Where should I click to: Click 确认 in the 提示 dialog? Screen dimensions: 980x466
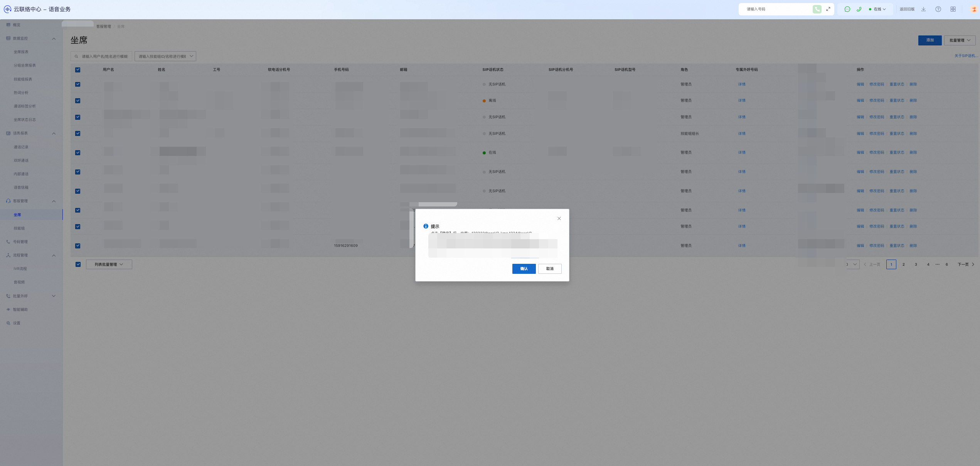[524, 269]
